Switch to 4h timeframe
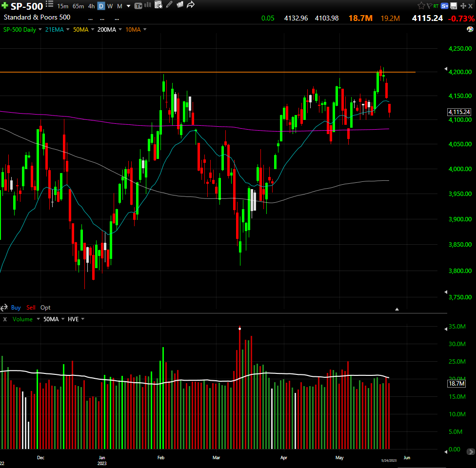This screenshot has height=468, width=476. pos(91,6)
